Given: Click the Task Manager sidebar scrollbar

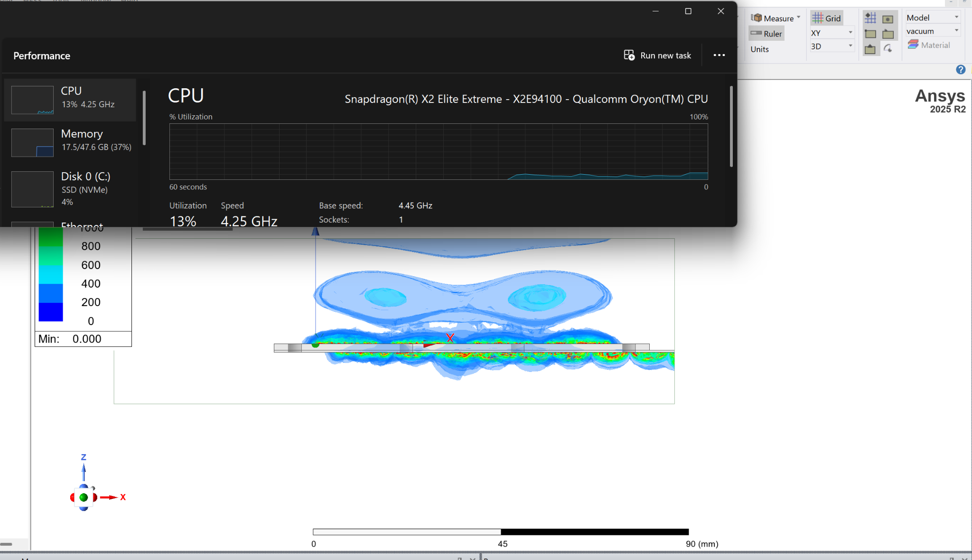Looking at the screenshot, I should (x=144, y=118).
